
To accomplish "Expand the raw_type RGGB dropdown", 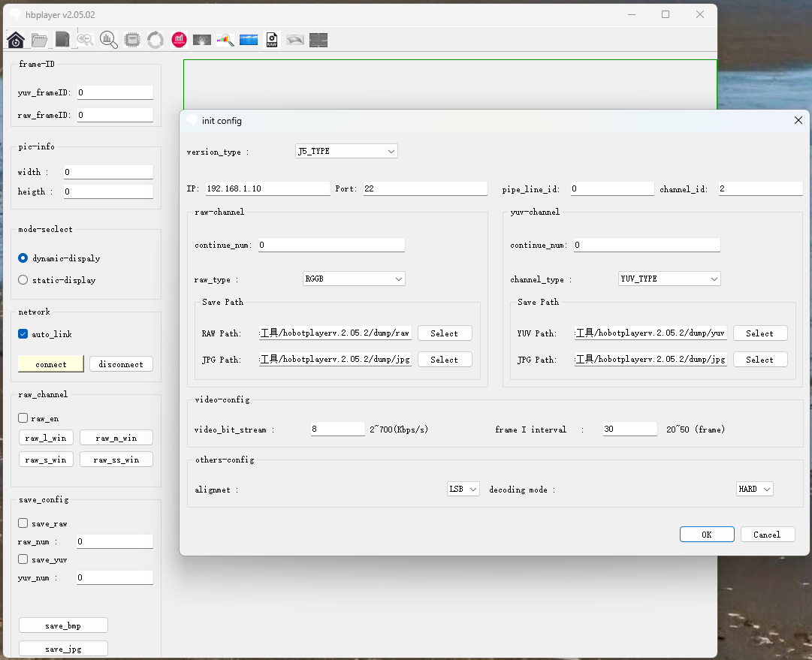I will point(354,279).
